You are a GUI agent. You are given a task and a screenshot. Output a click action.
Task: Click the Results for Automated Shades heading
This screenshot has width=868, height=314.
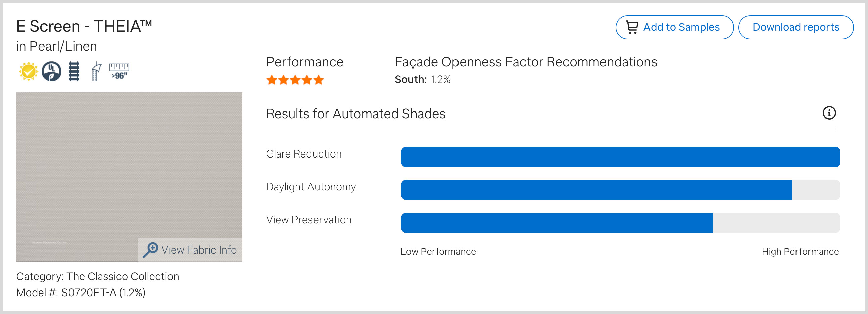(x=355, y=114)
